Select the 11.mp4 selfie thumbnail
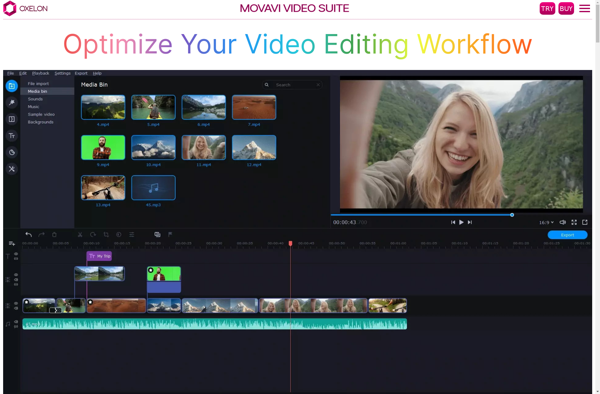The height and width of the screenshot is (394, 600). 204,147
